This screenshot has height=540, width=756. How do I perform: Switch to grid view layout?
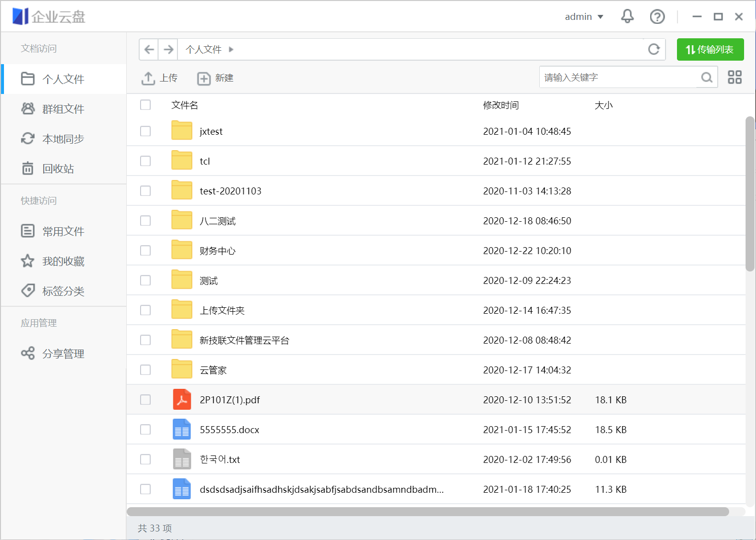coord(735,77)
